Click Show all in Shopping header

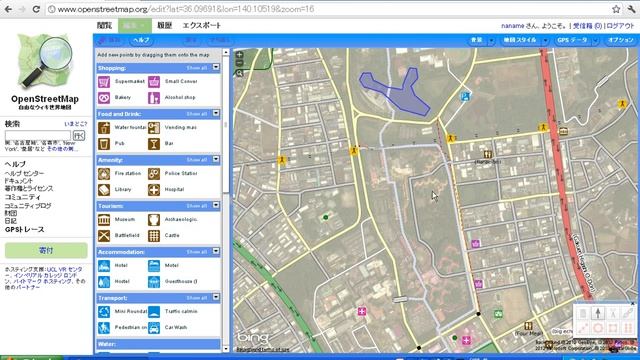(x=197, y=68)
